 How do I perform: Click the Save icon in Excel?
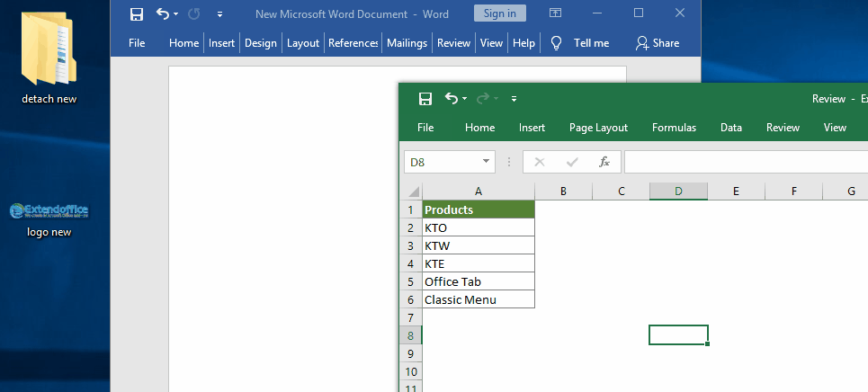425,99
